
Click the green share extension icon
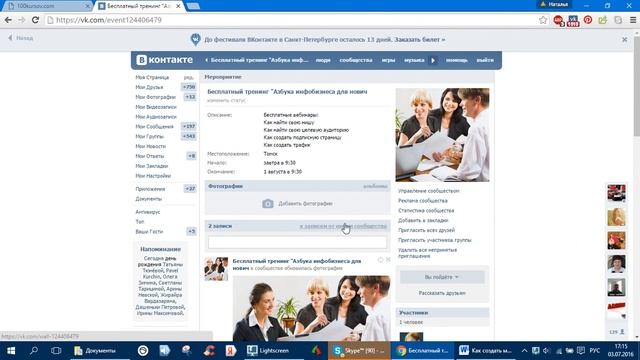(x=603, y=20)
